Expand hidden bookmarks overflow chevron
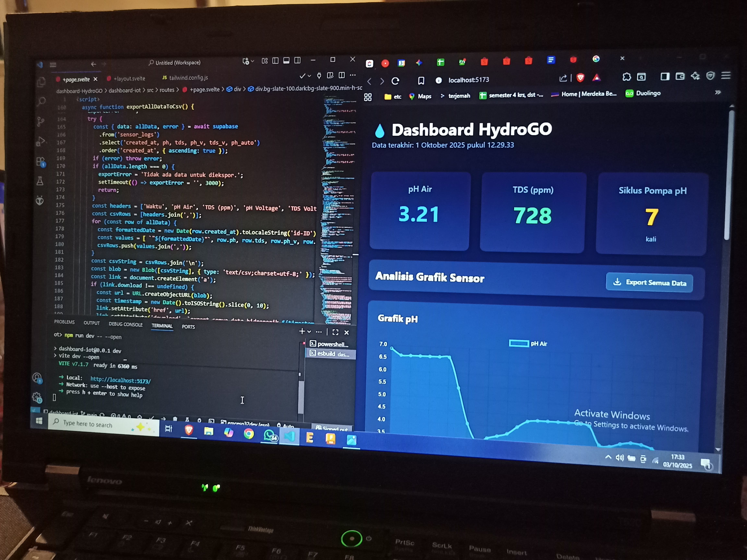 pyautogui.click(x=718, y=93)
